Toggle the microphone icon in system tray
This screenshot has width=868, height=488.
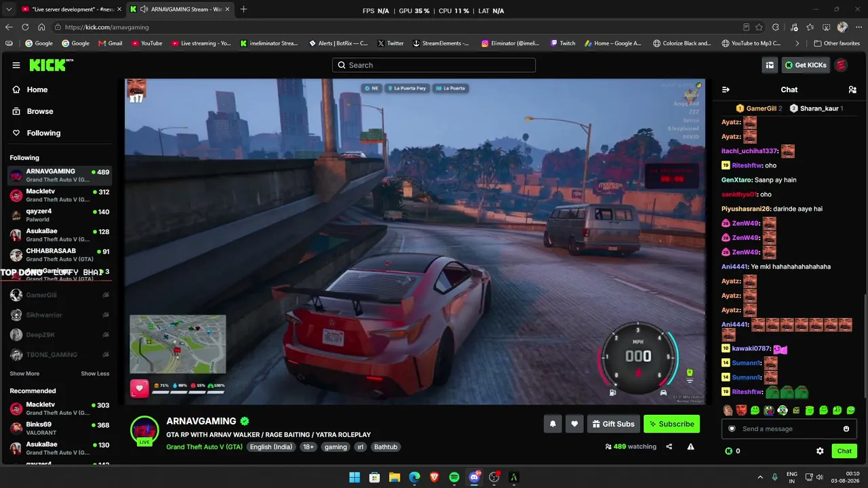coord(774,477)
